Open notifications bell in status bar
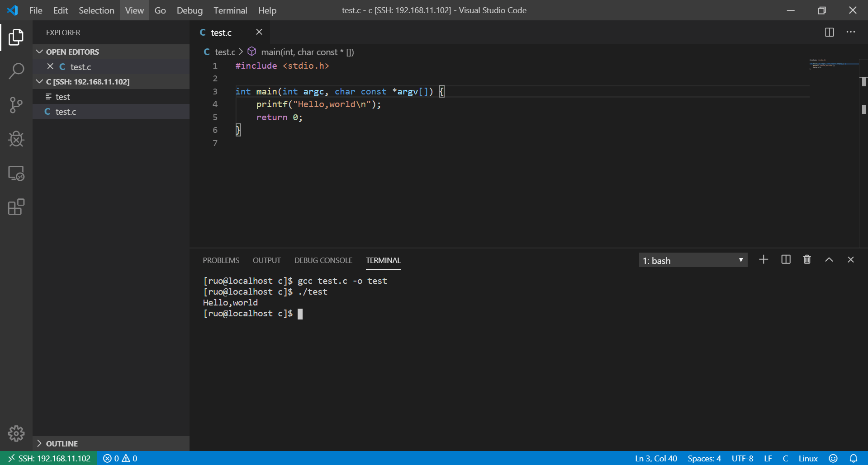The width and height of the screenshot is (868, 465). click(854, 458)
